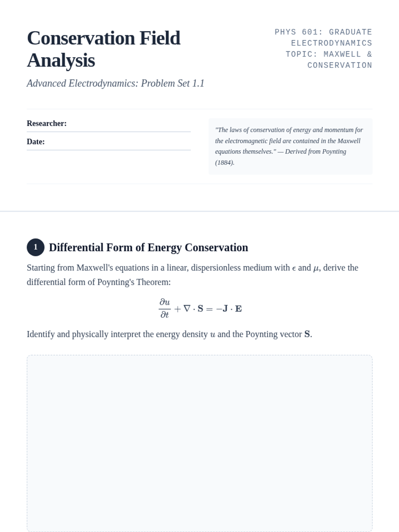Click the divergence of S term
The width and height of the screenshot is (399, 532).
(x=193, y=309)
